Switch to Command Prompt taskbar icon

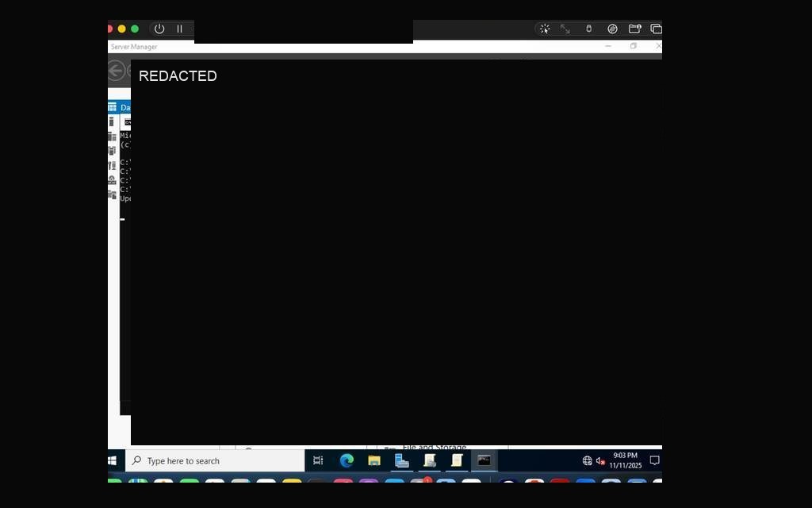point(485,460)
